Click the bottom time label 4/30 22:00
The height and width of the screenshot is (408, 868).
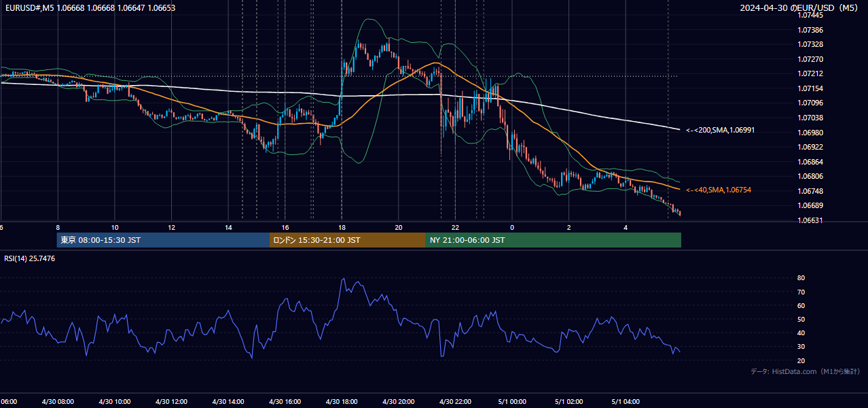pos(455,402)
